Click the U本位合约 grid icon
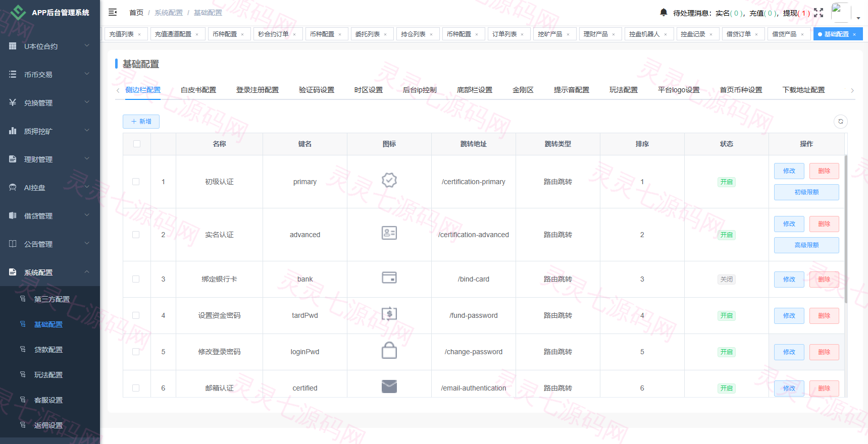 pos(13,46)
